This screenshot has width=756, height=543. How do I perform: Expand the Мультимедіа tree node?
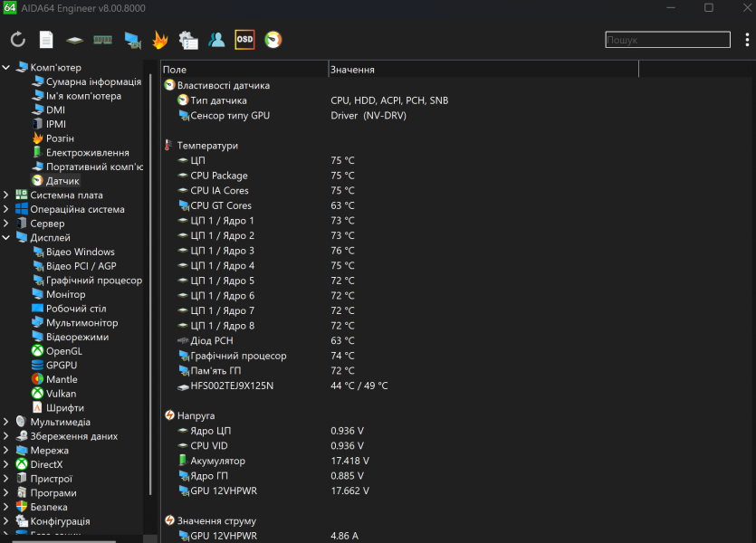coord(7,422)
